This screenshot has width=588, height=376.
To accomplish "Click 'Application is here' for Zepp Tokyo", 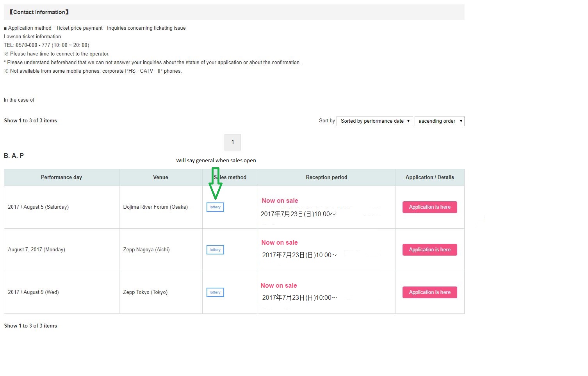I will pyautogui.click(x=429, y=292).
